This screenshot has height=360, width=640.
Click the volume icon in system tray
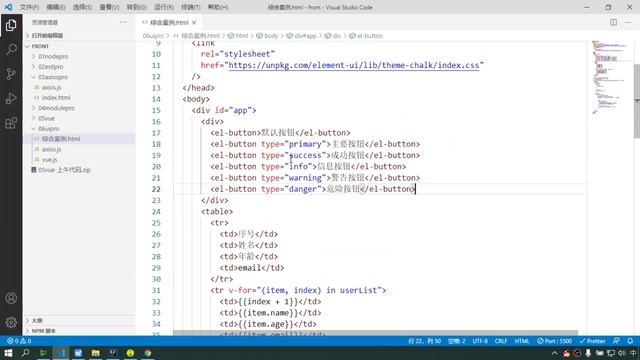tap(621, 353)
